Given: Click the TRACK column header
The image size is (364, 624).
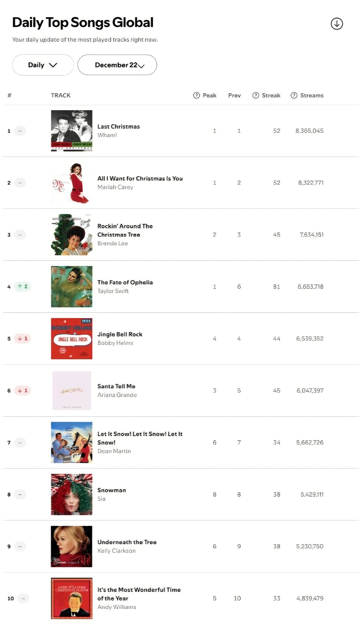Looking at the screenshot, I should 61,95.
